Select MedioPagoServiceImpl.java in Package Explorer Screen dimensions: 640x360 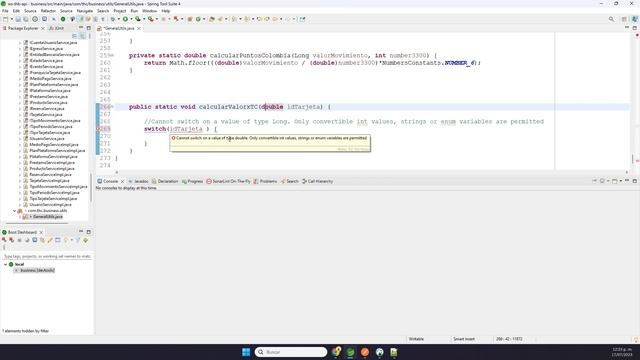click(53, 144)
